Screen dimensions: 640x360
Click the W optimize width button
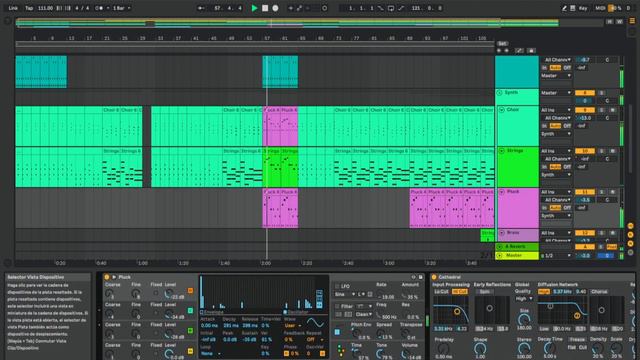coord(619,21)
